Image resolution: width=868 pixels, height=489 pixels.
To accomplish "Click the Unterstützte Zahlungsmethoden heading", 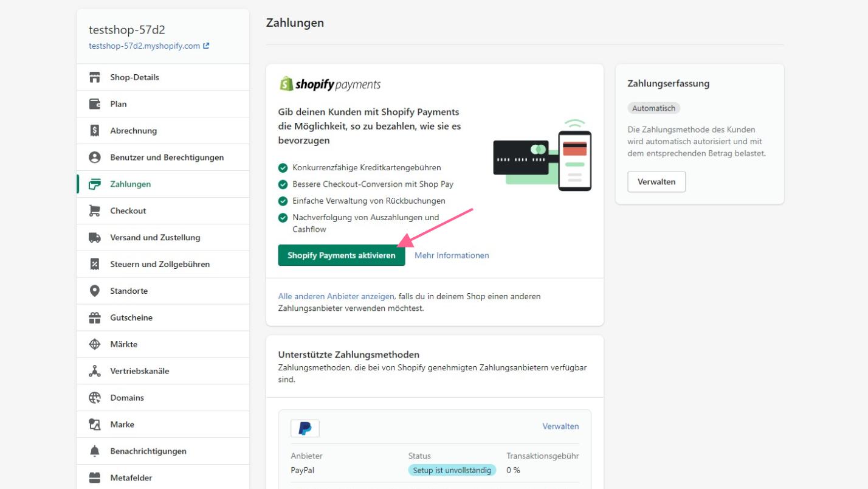I will point(349,355).
